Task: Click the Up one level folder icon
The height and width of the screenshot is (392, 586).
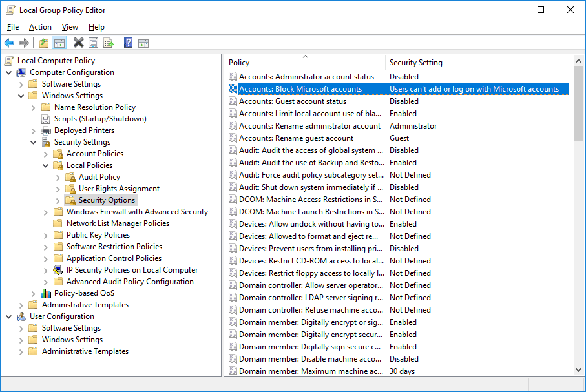Action: 44,43
